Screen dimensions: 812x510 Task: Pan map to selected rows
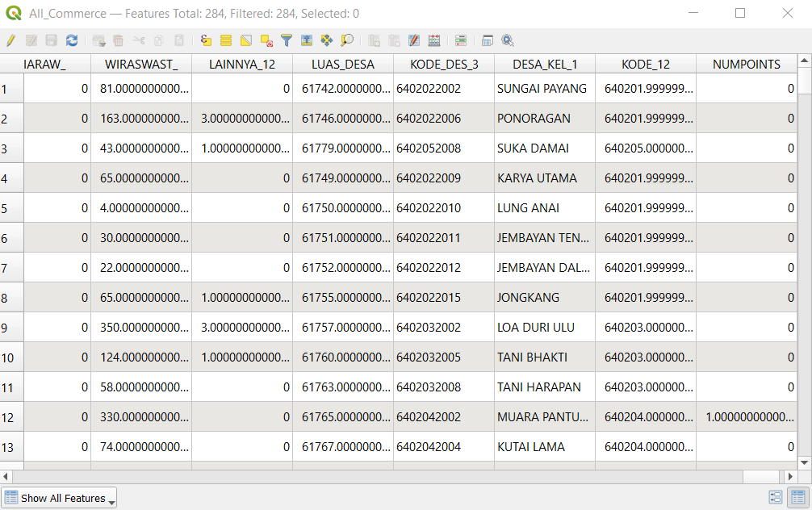click(327, 40)
